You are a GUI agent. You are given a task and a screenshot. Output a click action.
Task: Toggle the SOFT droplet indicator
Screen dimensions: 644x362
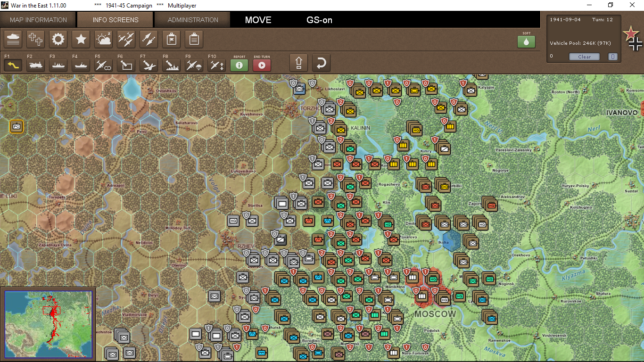(526, 41)
